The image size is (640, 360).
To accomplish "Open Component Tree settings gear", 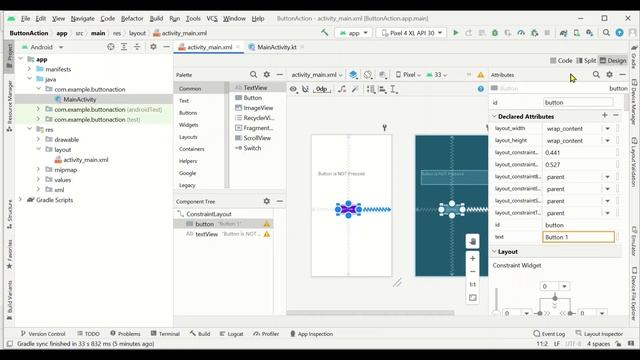I will [267, 201].
